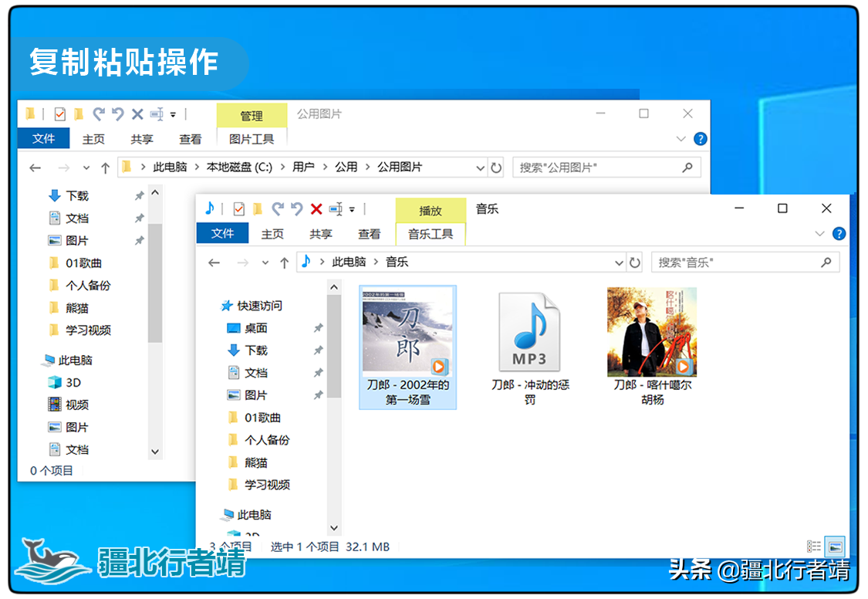Open the 音乐工具 ribbon tab
Screen dimensions: 868x599
[431, 234]
